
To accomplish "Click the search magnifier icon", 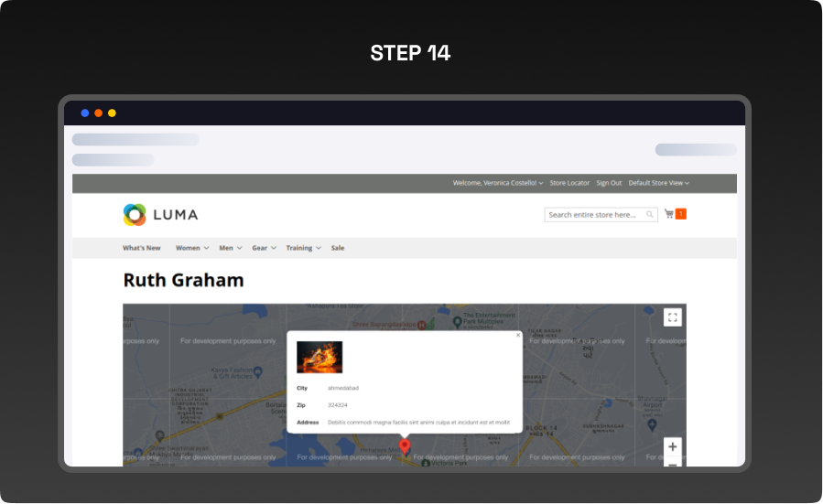I will point(650,215).
